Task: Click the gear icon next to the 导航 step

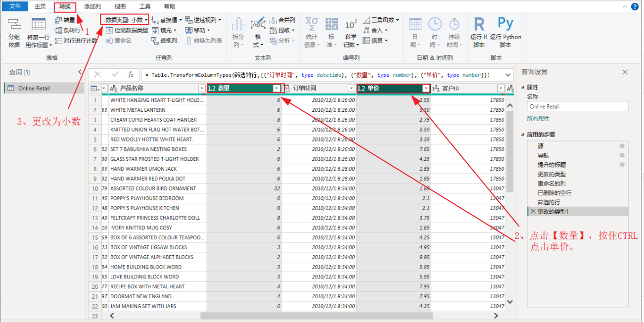Action: 622,155
